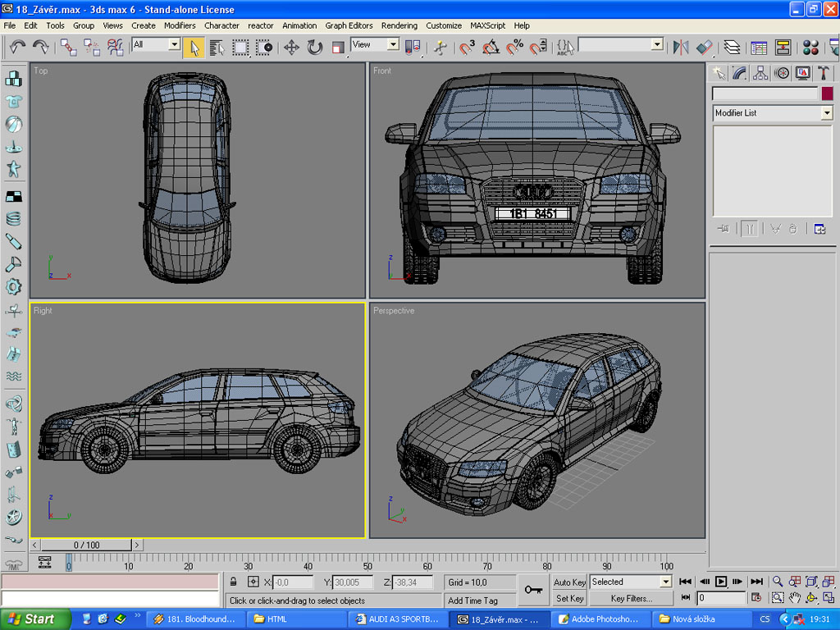The width and height of the screenshot is (840, 630).
Task: Open the Align tool
Action: 705,48
